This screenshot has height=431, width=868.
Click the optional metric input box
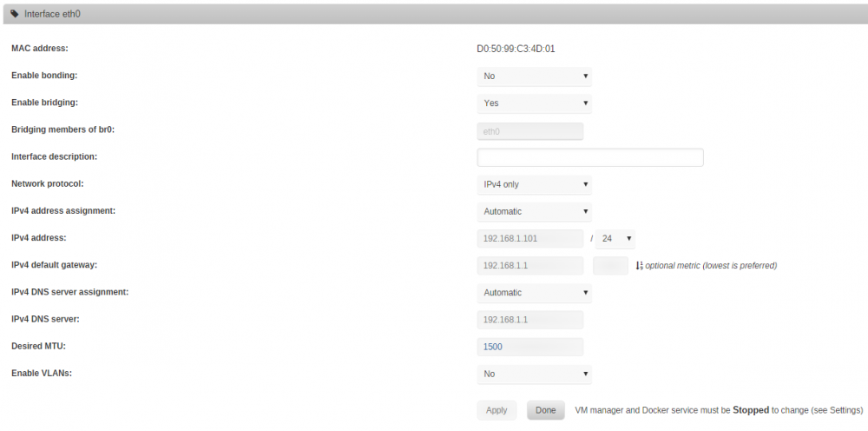[x=610, y=266]
